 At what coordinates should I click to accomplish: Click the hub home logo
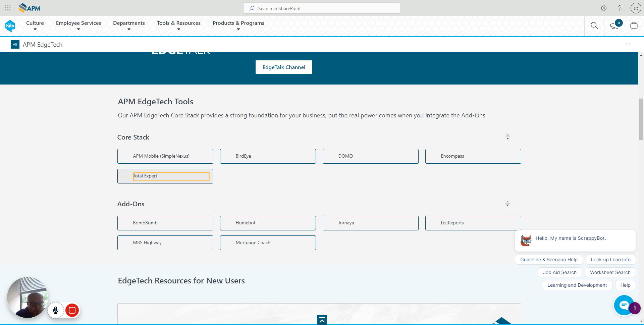pyautogui.click(x=10, y=26)
